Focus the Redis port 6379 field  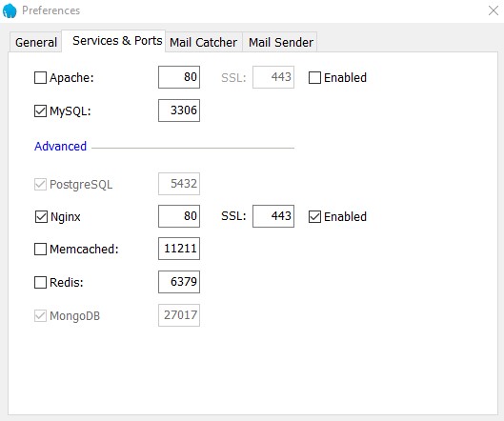[x=179, y=282]
